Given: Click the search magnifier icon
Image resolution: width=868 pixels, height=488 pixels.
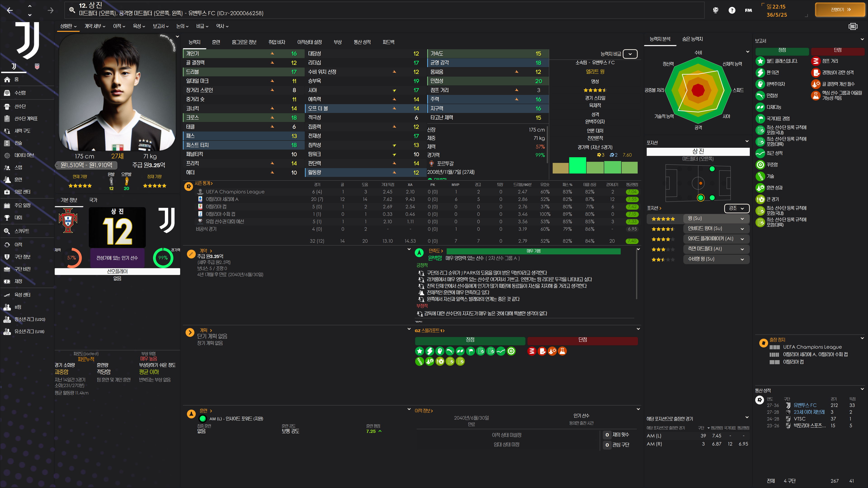Looking at the screenshot, I should (x=72, y=10).
